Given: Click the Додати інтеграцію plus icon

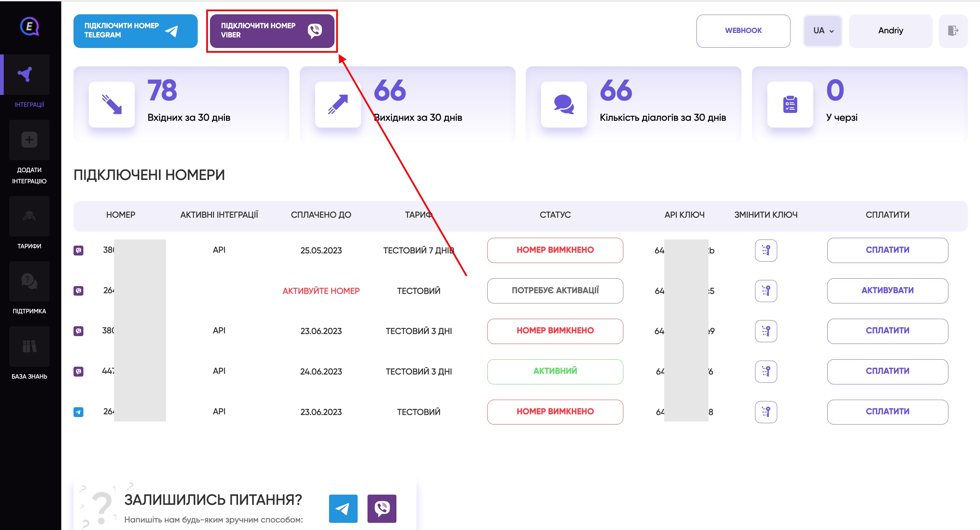Looking at the screenshot, I should 29,140.
